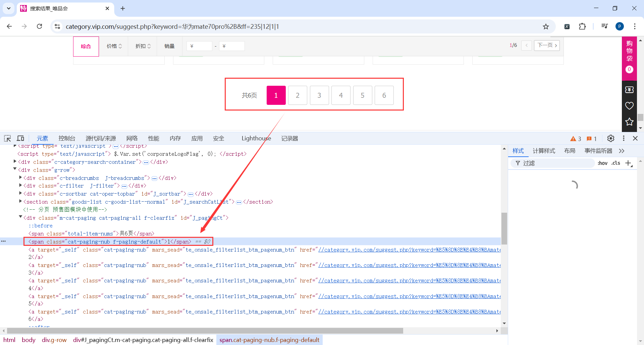Open the favorites heart sidebar icon
The image size is (644, 345).
[x=629, y=106]
